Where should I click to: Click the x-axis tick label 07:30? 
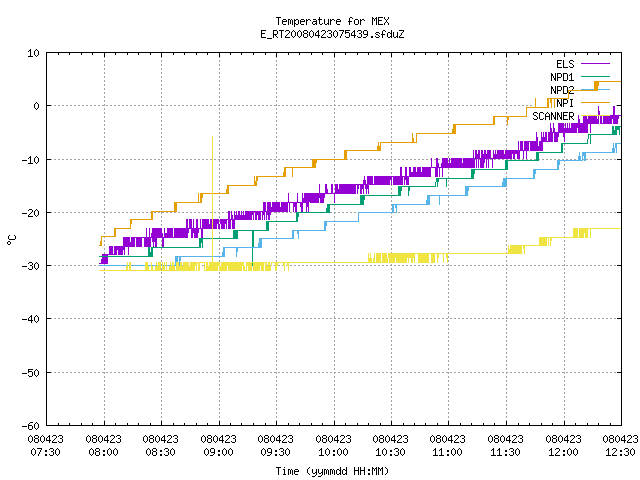coord(46,452)
